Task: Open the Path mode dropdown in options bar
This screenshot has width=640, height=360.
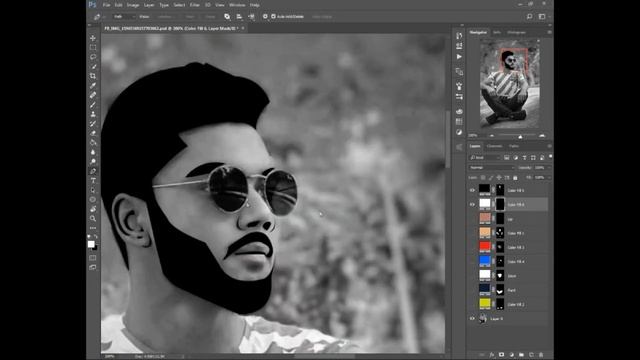Action: 124,17
